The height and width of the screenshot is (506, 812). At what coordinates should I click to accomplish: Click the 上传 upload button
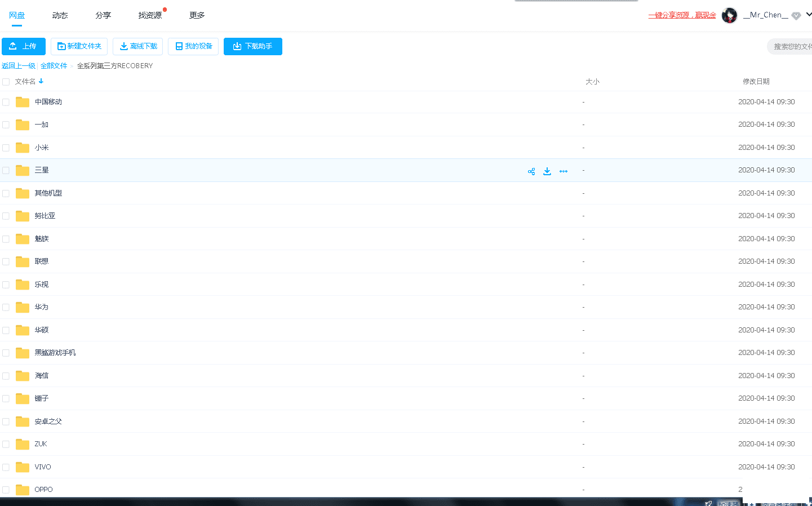coord(24,46)
